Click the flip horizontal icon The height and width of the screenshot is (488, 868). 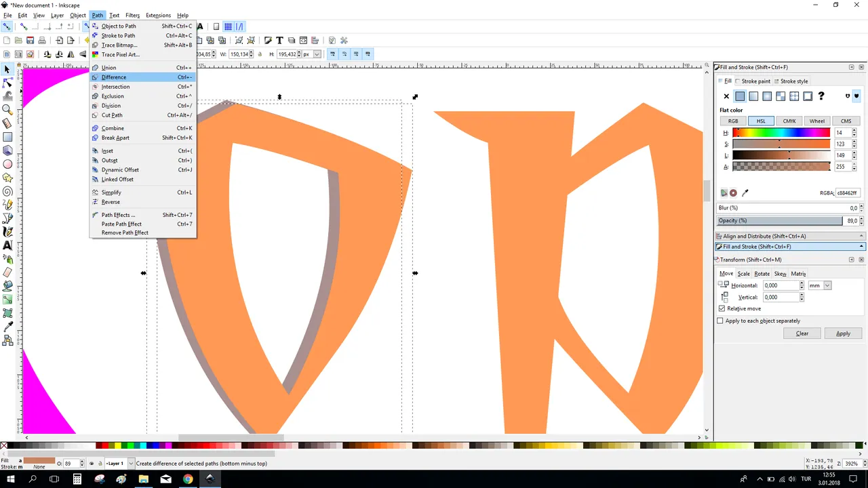(72, 54)
